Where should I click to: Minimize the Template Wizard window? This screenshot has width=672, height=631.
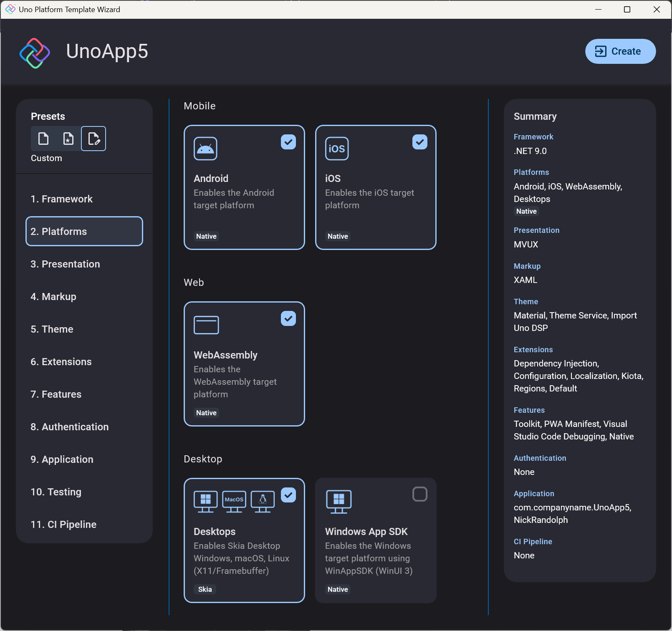coord(598,9)
